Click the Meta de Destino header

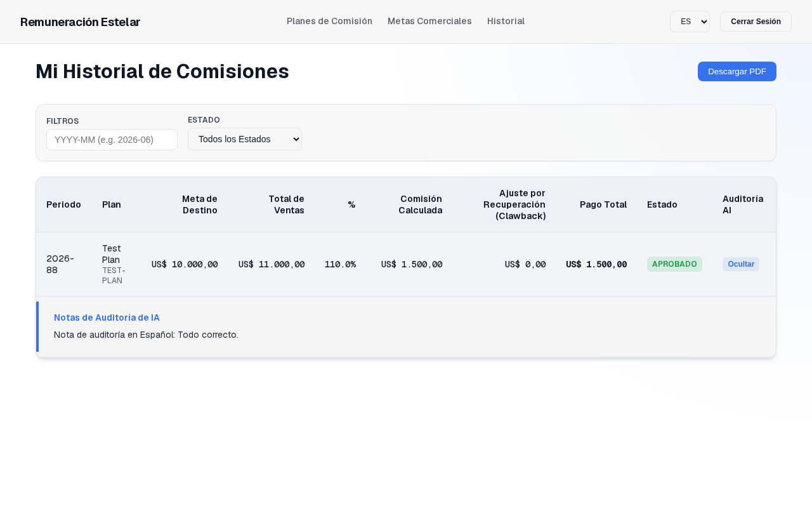click(199, 204)
